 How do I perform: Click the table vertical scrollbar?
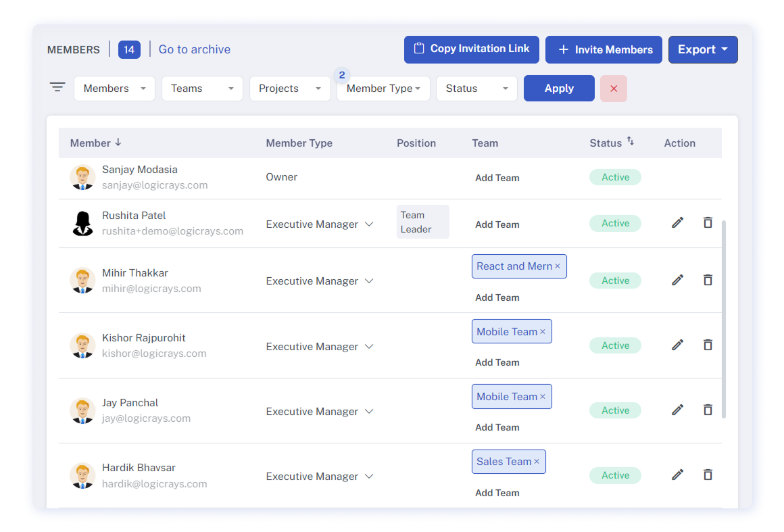tap(723, 318)
